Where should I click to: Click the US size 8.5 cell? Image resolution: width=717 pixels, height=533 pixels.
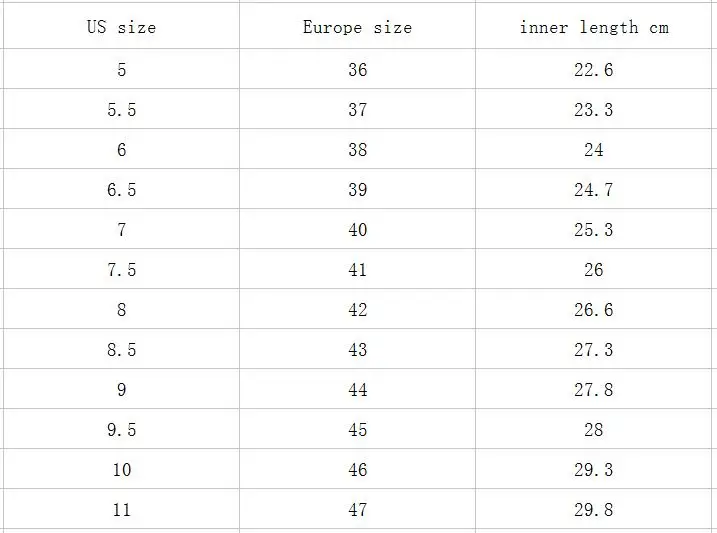122,349
